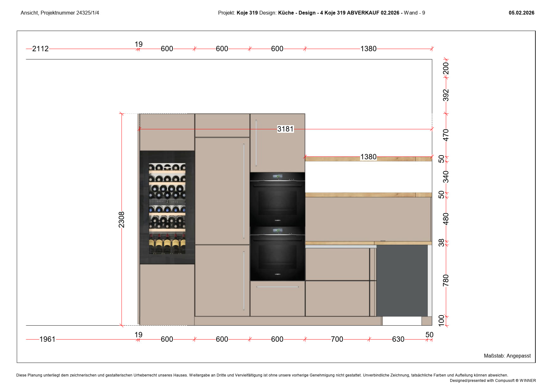555x392 pixels.
Task: Click the 'Koje 319' project title text
Action: tap(247, 13)
